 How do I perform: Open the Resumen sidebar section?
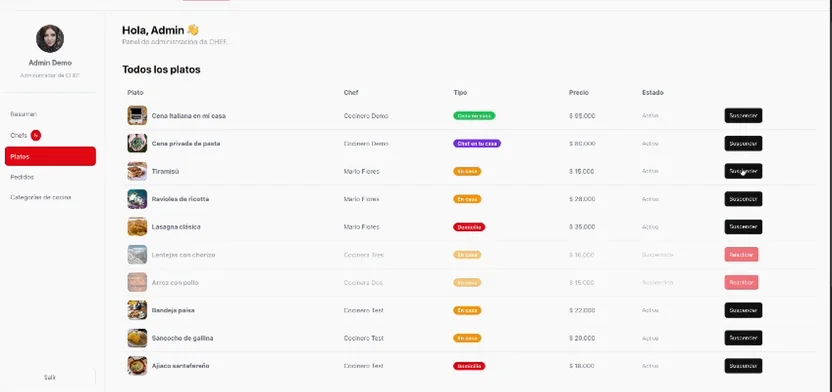23,114
